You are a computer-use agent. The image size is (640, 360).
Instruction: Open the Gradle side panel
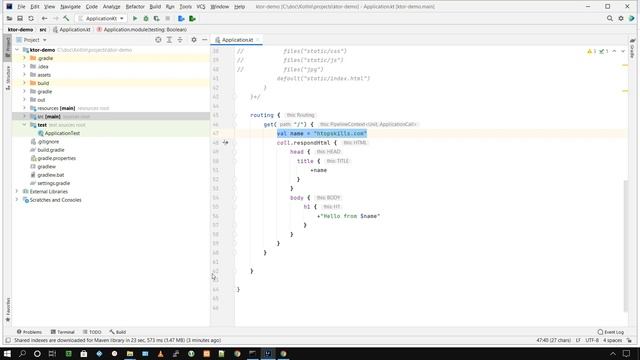pos(632,49)
